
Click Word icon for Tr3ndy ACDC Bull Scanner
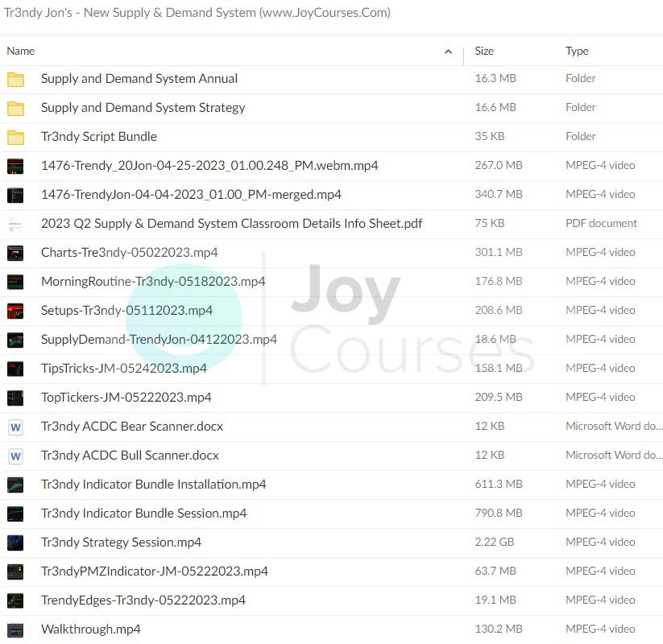point(15,456)
